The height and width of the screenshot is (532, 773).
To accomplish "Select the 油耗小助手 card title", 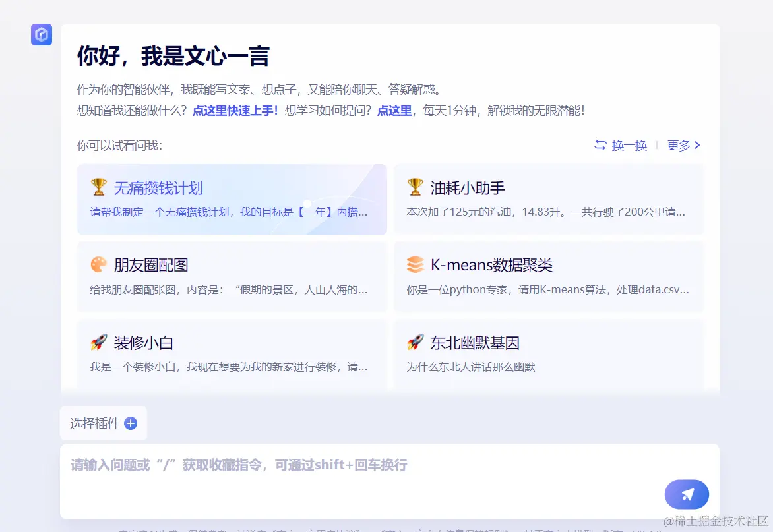I will coord(468,188).
